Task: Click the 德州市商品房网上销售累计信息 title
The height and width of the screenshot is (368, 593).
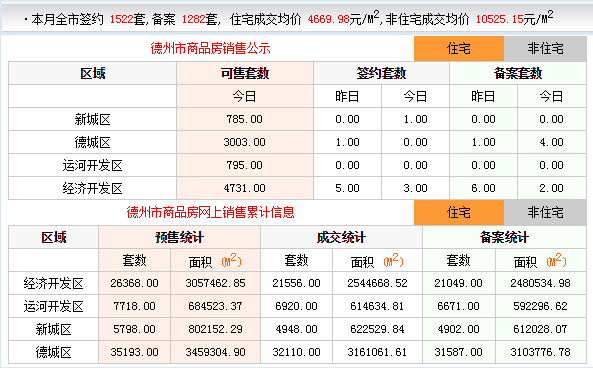Action: click(210, 212)
